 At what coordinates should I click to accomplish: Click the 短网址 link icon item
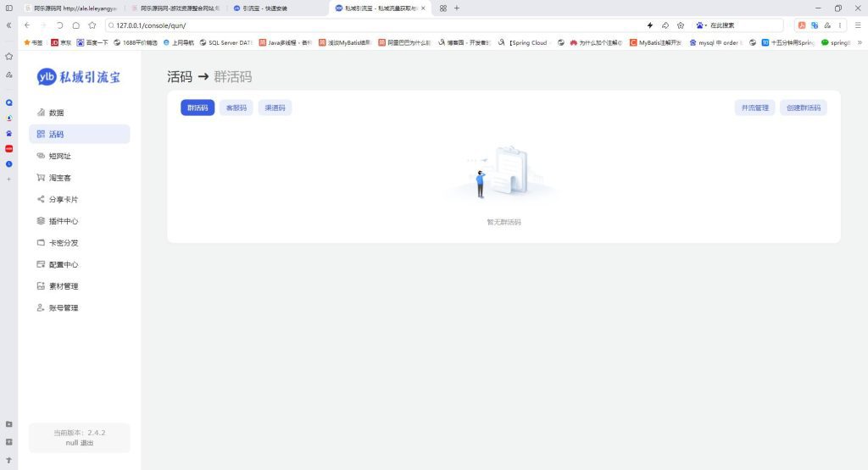(59, 156)
